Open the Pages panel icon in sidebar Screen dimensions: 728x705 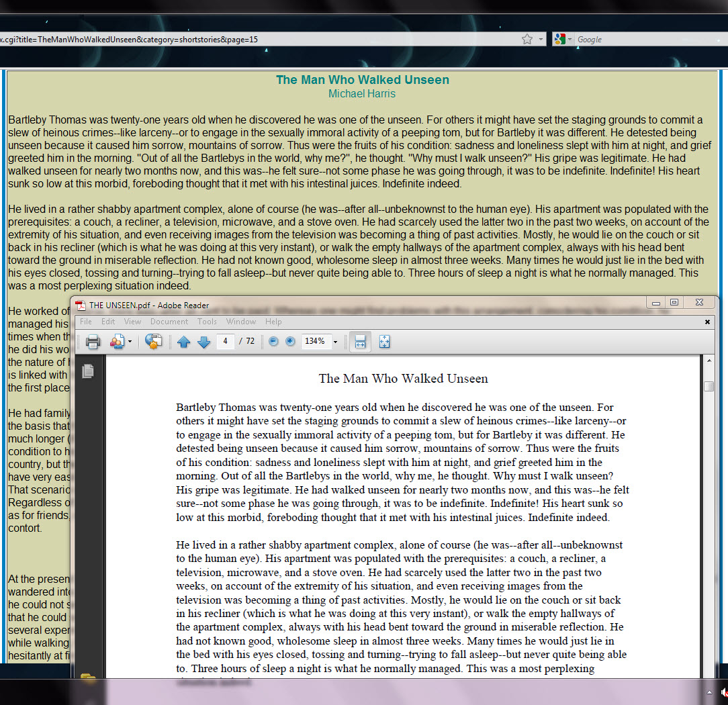[88, 371]
